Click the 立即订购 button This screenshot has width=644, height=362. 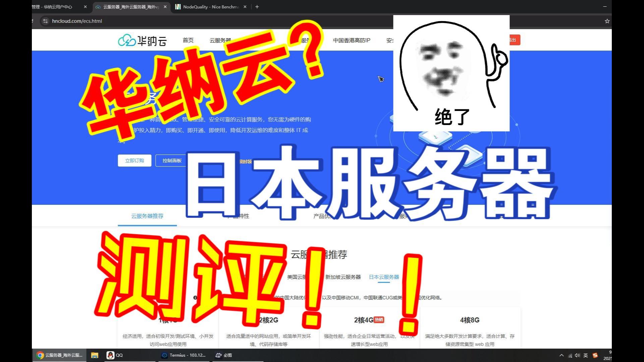pos(135,161)
